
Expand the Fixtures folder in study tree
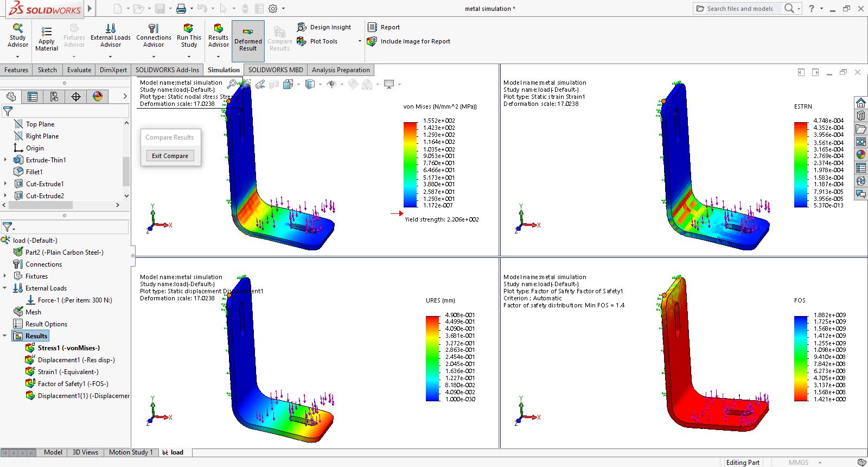pyautogui.click(x=5, y=276)
